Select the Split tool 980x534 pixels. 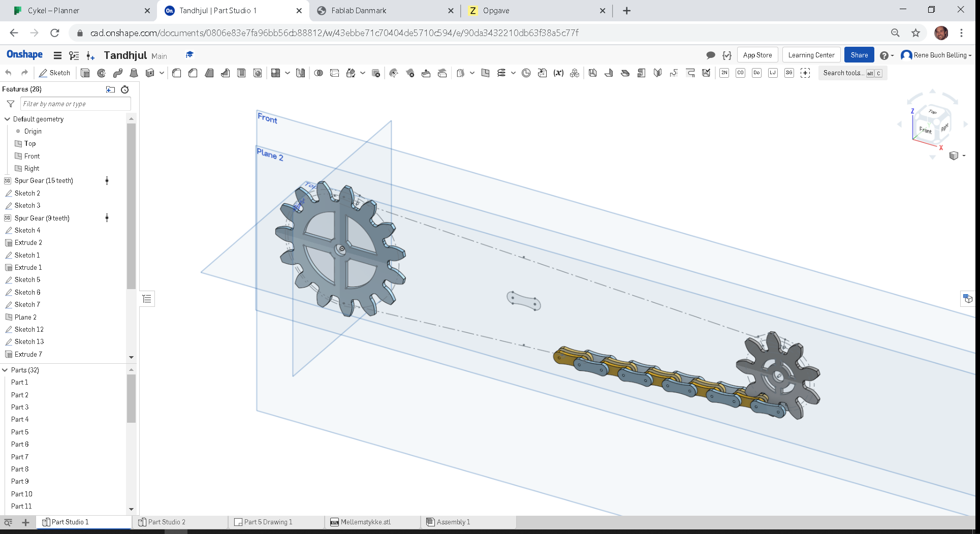point(335,73)
